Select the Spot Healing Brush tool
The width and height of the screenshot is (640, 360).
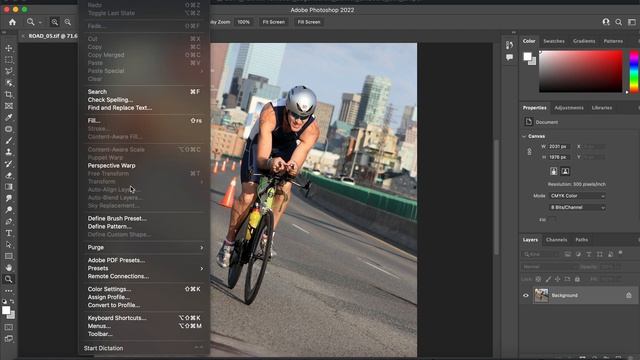(x=9, y=129)
